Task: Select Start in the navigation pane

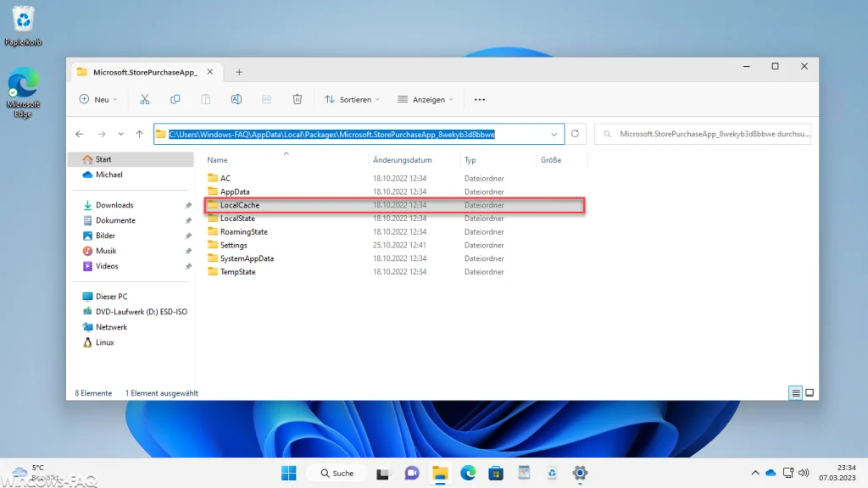Action: [131, 159]
